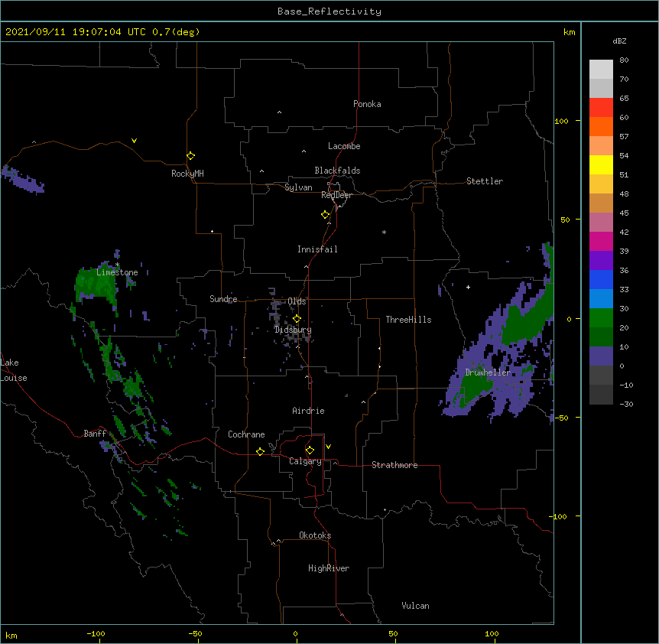659x644 pixels.
Task: Click the Vulcan town label
Action: pyautogui.click(x=415, y=606)
